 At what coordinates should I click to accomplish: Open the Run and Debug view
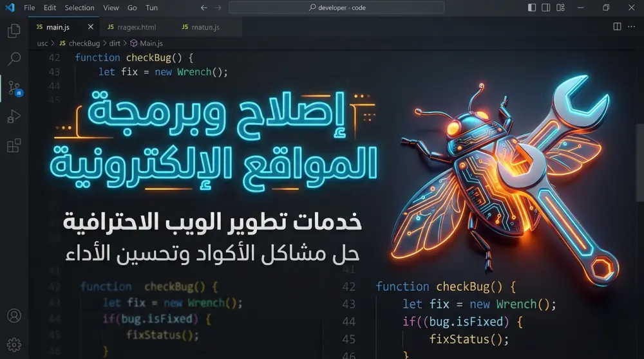pyautogui.click(x=14, y=116)
